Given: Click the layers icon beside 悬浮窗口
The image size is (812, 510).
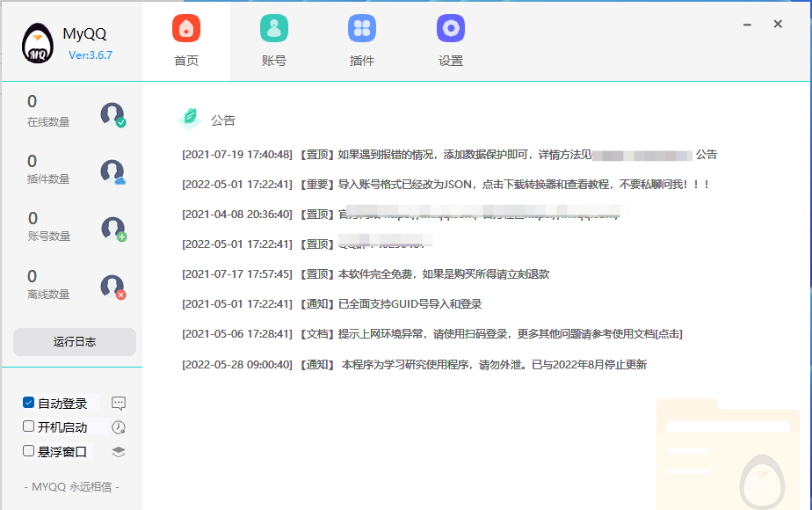Looking at the screenshot, I should tap(119, 451).
